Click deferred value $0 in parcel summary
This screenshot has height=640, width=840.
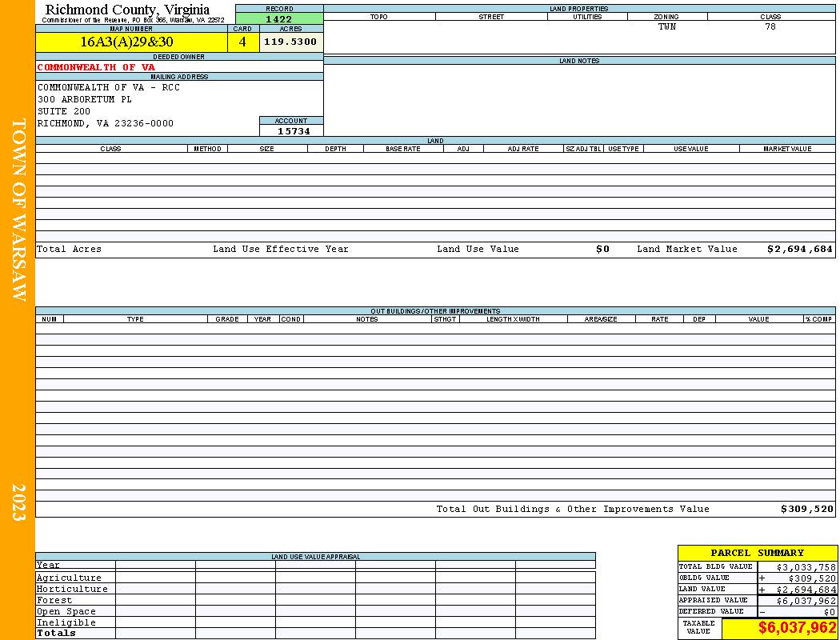click(830, 612)
